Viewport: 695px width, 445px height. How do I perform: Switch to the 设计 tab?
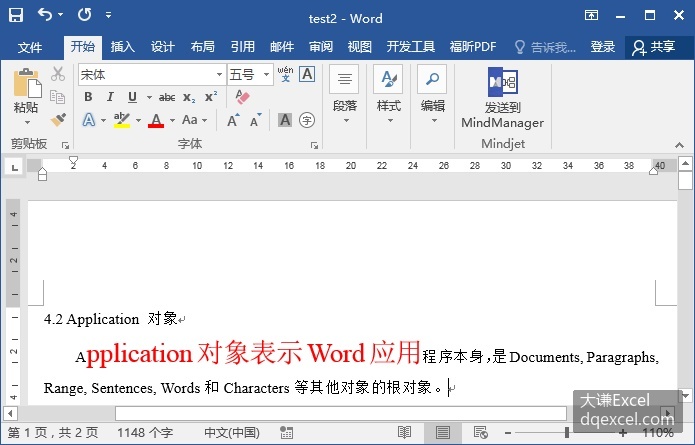click(163, 47)
